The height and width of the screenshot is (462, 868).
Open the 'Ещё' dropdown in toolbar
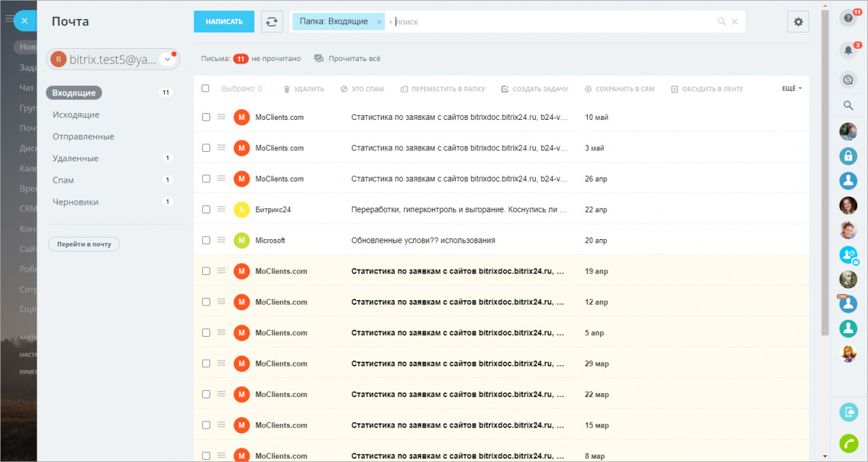(791, 89)
